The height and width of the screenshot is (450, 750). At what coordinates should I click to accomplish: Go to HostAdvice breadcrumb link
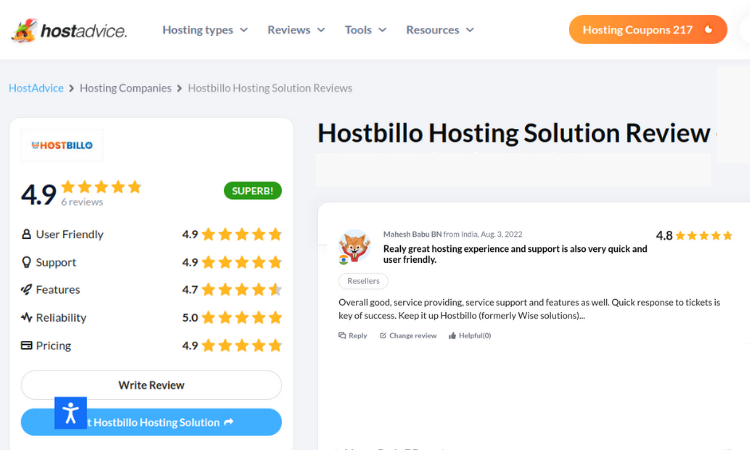tap(36, 88)
